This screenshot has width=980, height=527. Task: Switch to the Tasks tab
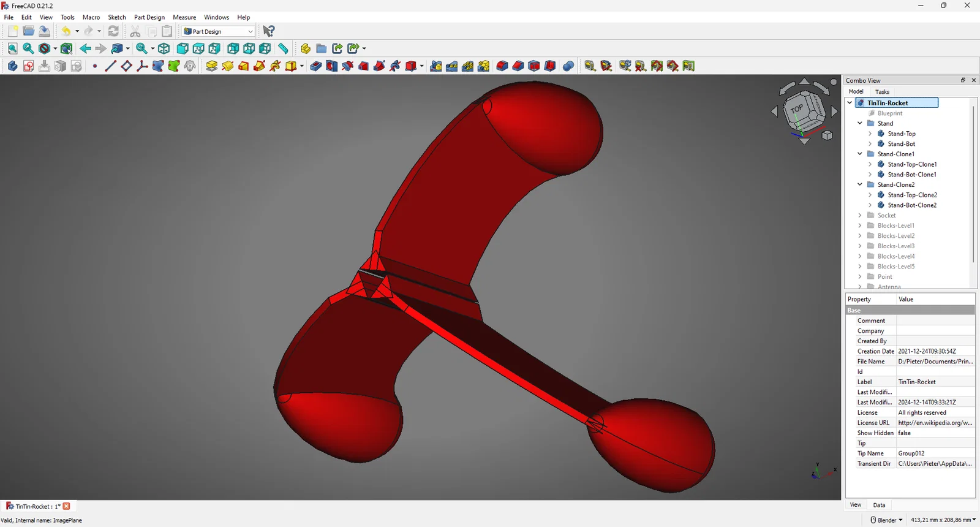click(x=882, y=92)
